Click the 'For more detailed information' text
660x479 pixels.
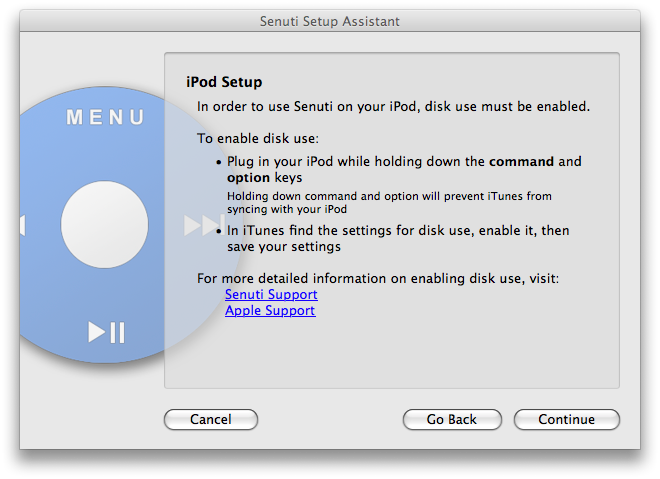378,278
